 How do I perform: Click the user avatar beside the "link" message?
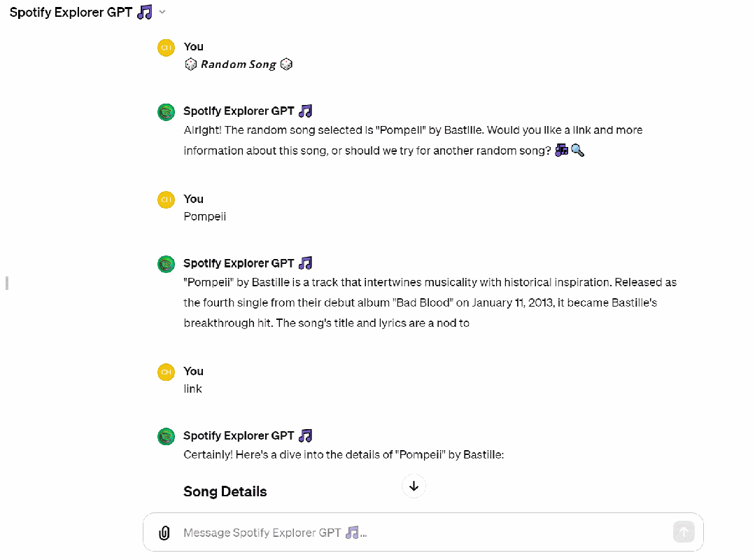pos(166,372)
